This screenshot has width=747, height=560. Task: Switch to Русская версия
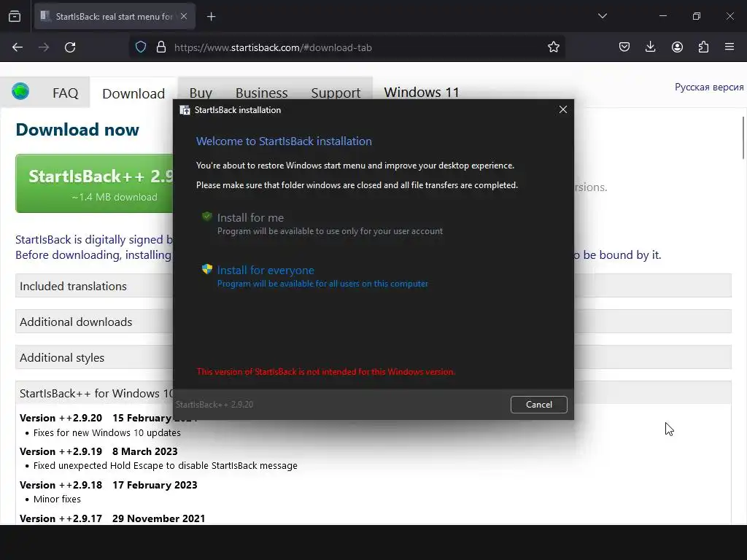pyautogui.click(x=709, y=87)
